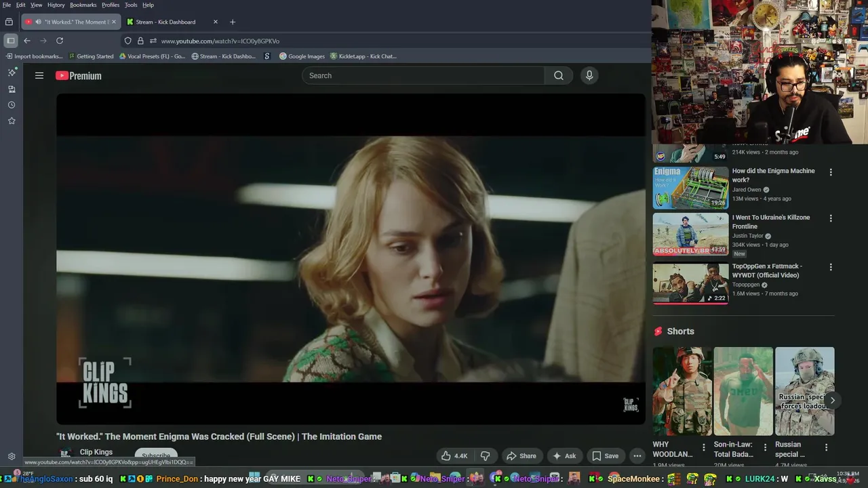Open Getting Started bookmark
This screenshot has height=488, width=868.
[91, 56]
